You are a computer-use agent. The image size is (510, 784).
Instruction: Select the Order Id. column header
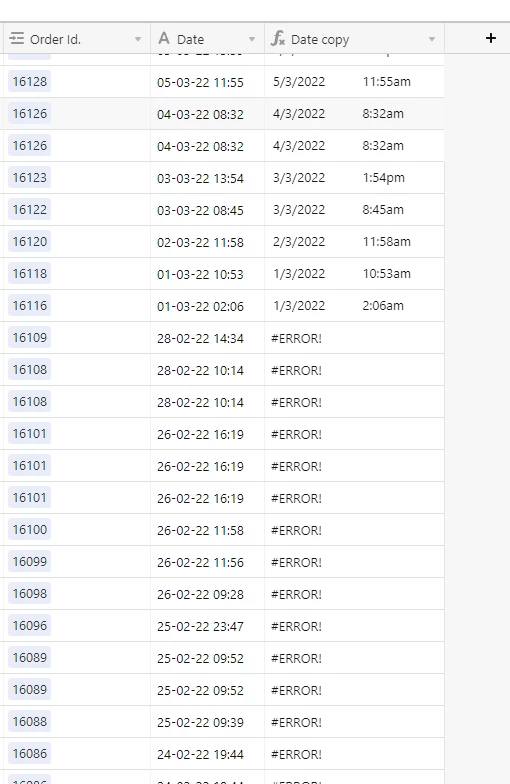[75, 38]
